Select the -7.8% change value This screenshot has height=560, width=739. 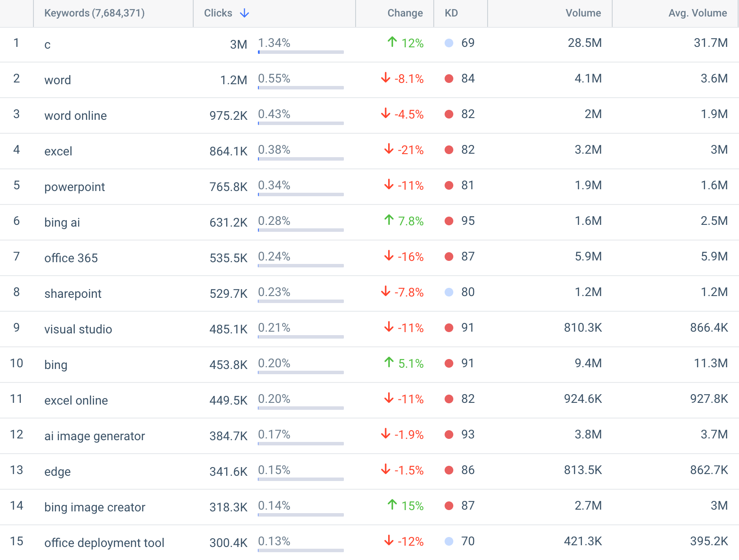[409, 292]
